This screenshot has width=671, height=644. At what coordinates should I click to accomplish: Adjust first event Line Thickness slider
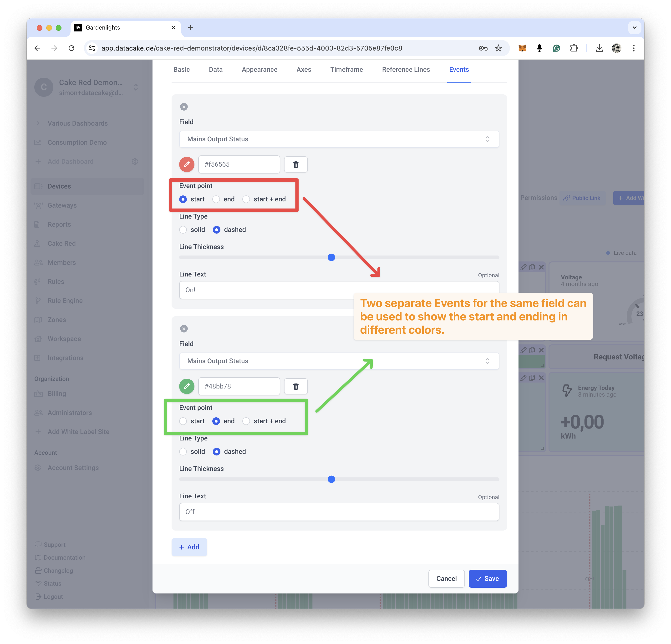(x=331, y=257)
